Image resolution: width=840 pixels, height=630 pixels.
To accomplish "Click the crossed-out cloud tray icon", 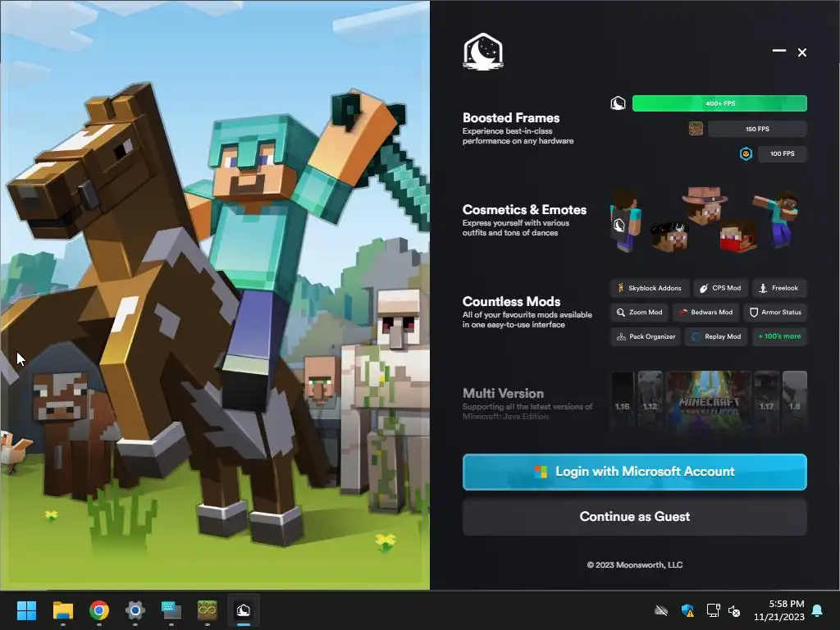I will click(x=662, y=610).
